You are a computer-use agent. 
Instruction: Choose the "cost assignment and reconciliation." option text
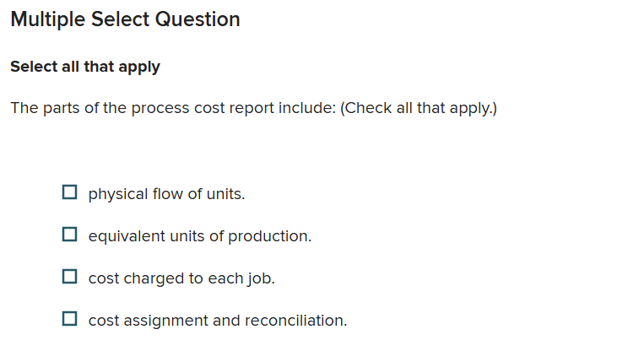pos(218,321)
